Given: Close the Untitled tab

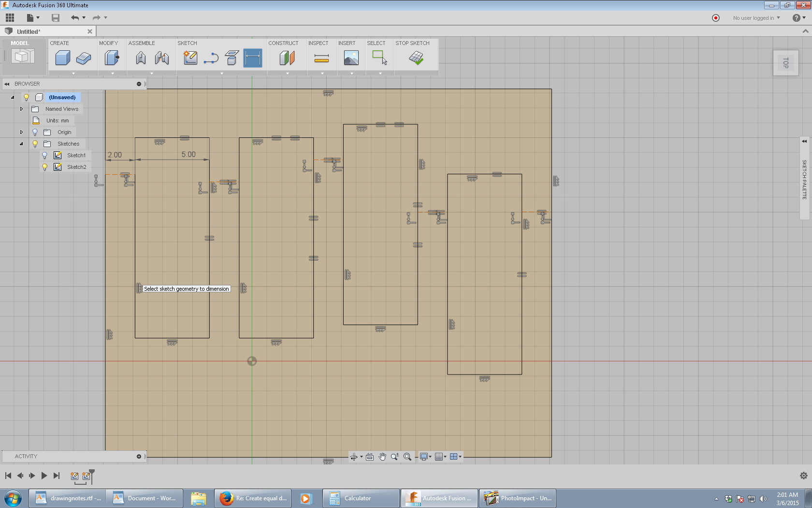Looking at the screenshot, I should pyautogui.click(x=90, y=31).
